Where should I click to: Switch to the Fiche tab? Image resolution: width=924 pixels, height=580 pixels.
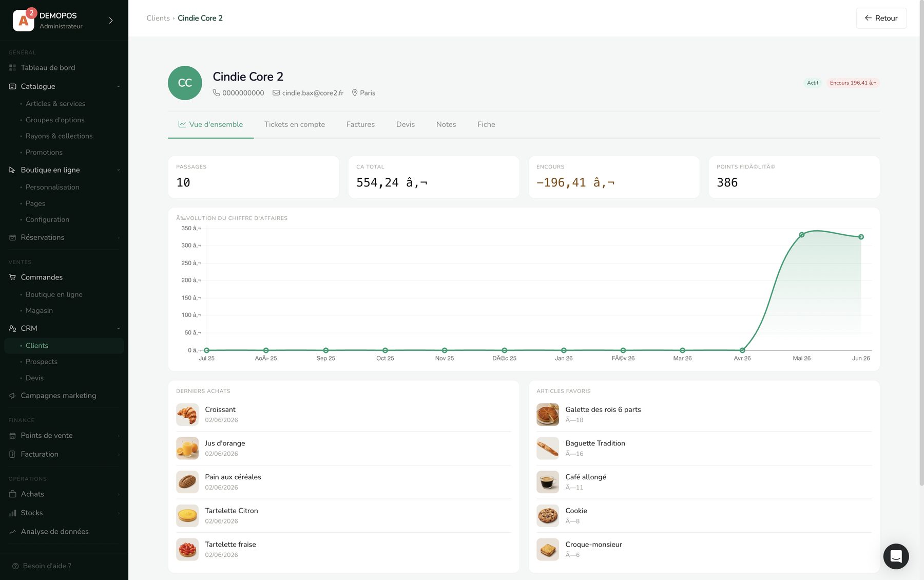486,124
